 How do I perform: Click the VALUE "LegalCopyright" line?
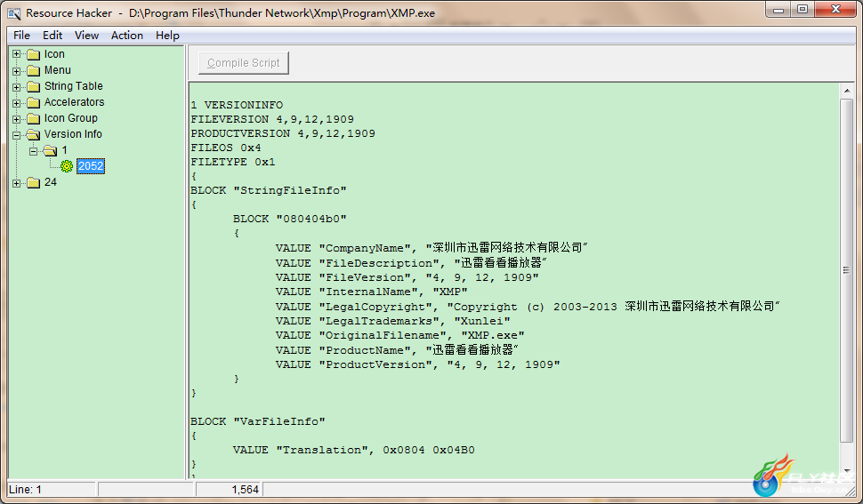point(528,307)
